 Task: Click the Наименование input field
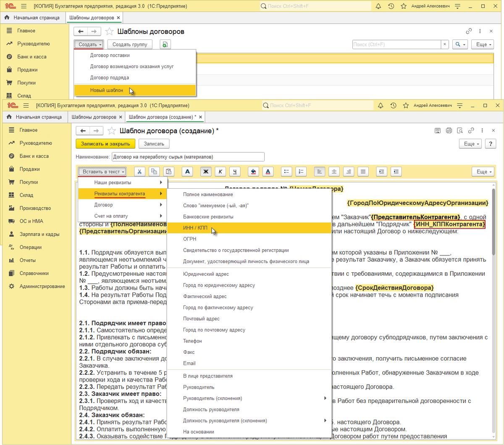pyautogui.click(x=188, y=157)
